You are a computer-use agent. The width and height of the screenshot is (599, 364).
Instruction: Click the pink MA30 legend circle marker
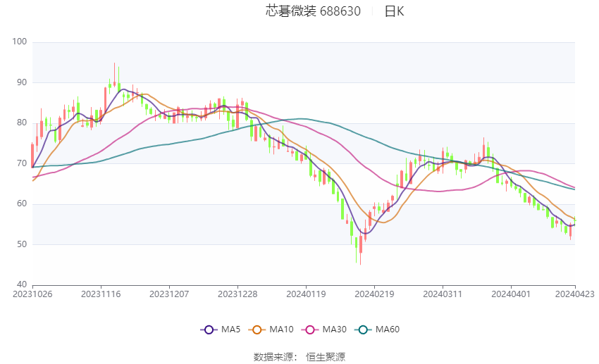click(x=308, y=330)
